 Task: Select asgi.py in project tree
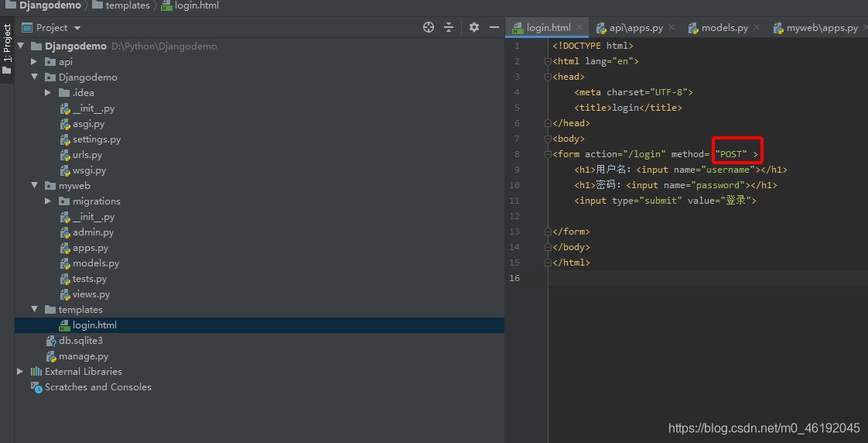pos(88,124)
